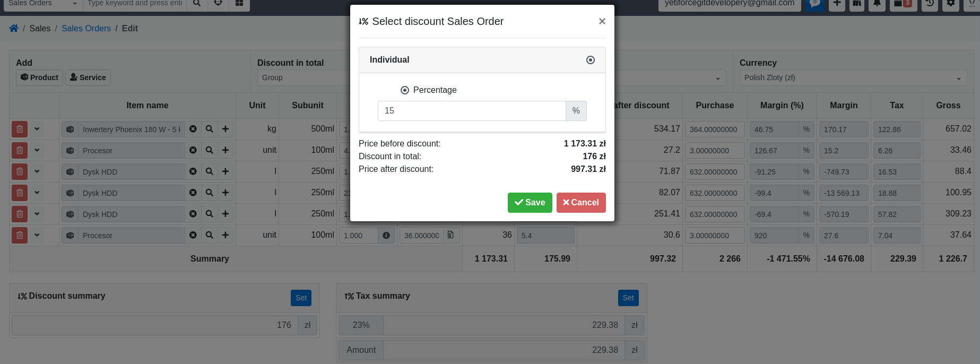Add a new product from the Inwertery Phoenix row
The width and height of the screenshot is (980, 364).
pyautogui.click(x=226, y=129)
